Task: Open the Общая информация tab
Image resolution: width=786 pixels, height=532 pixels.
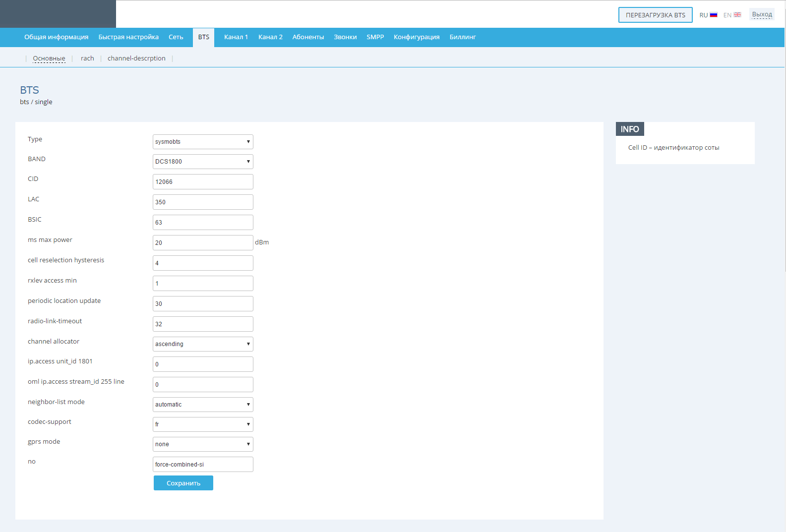Action: [x=57, y=37]
